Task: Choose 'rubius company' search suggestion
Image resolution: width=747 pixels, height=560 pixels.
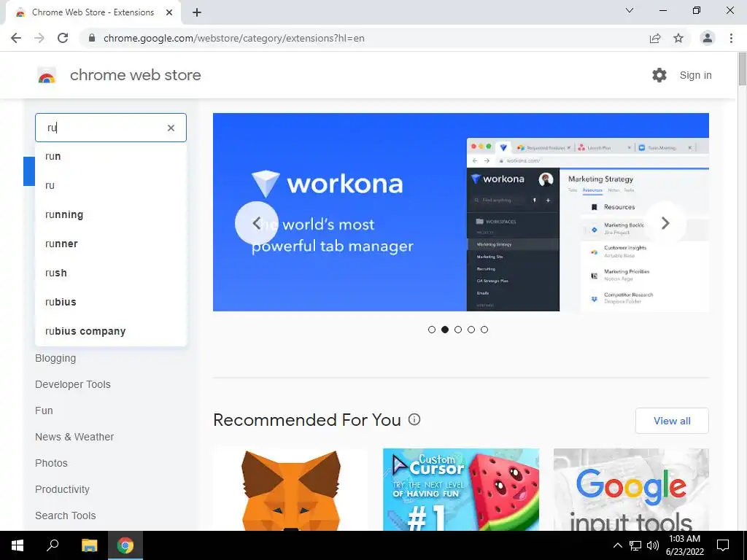Action: point(111,331)
